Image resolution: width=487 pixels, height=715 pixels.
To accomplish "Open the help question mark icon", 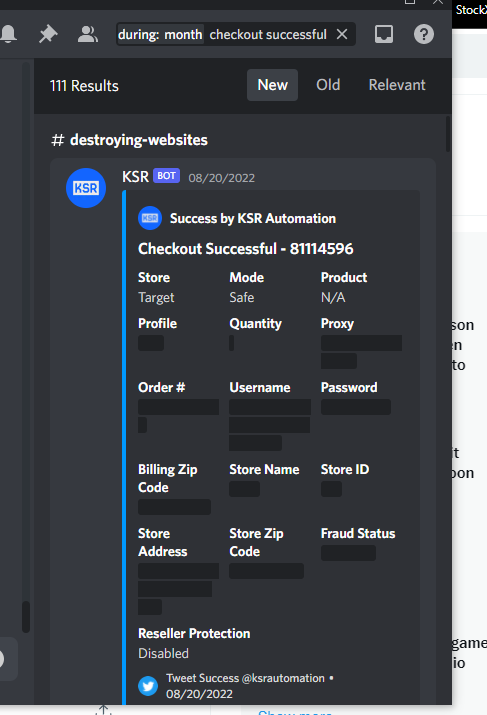I will coord(424,34).
